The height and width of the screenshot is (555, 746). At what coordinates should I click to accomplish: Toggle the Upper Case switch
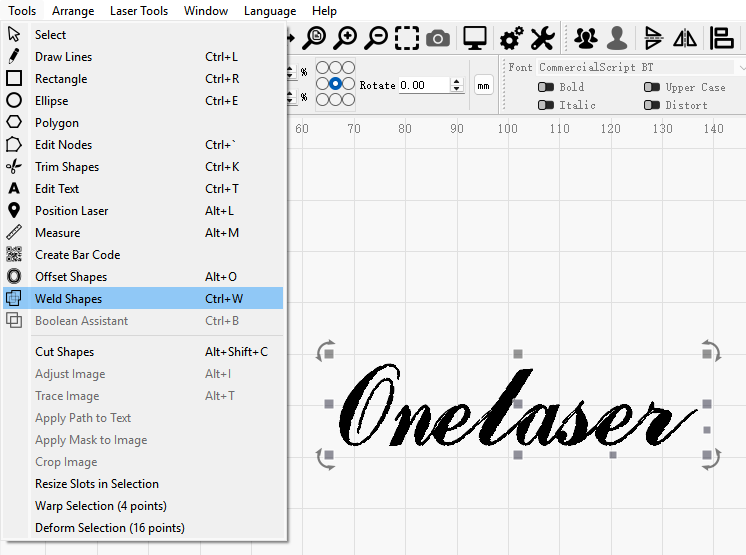(652, 87)
